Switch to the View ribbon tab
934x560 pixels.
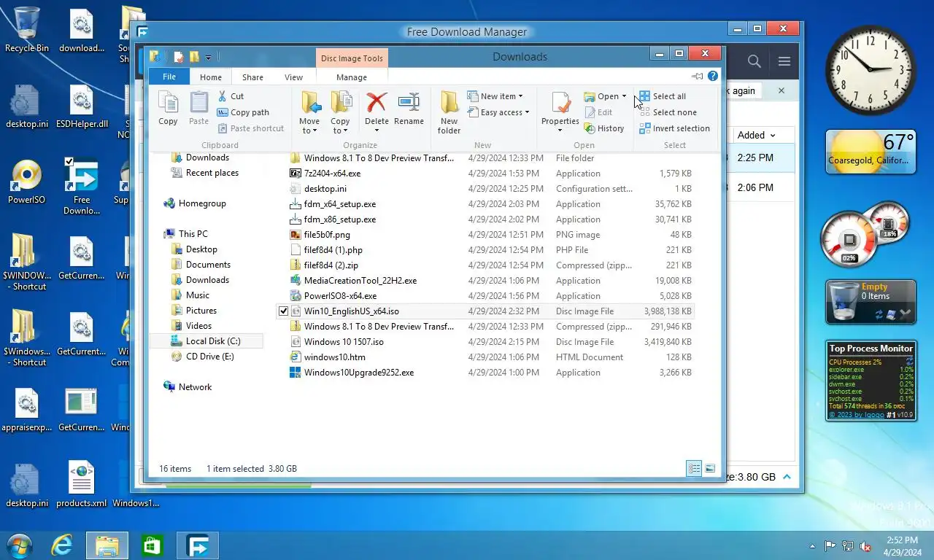pyautogui.click(x=294, y=77)
